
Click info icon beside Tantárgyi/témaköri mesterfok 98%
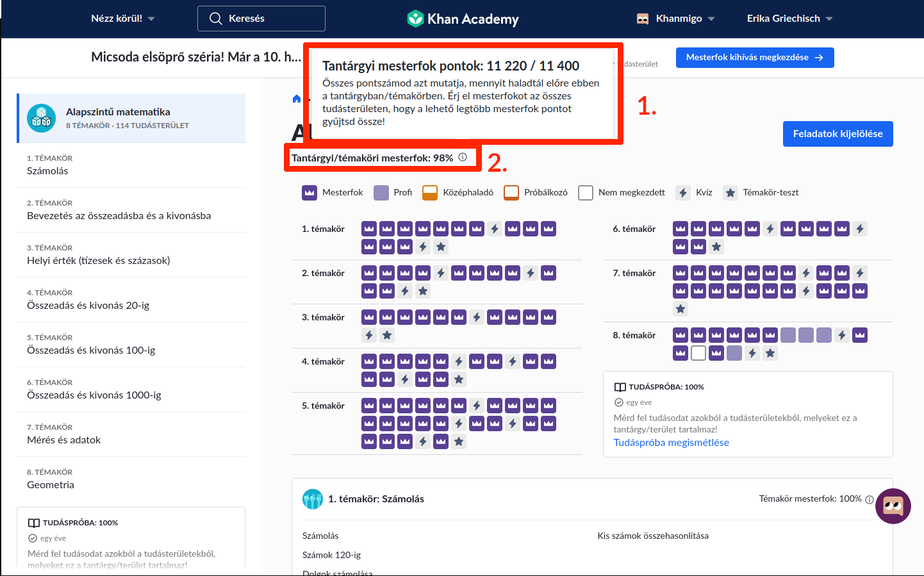coord(463,158)
